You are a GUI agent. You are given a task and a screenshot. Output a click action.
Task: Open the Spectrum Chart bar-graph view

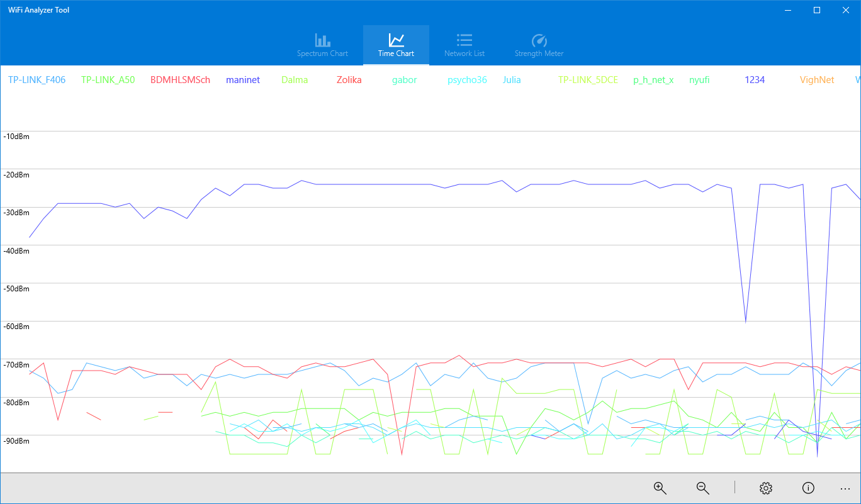[x=323, y=44]
